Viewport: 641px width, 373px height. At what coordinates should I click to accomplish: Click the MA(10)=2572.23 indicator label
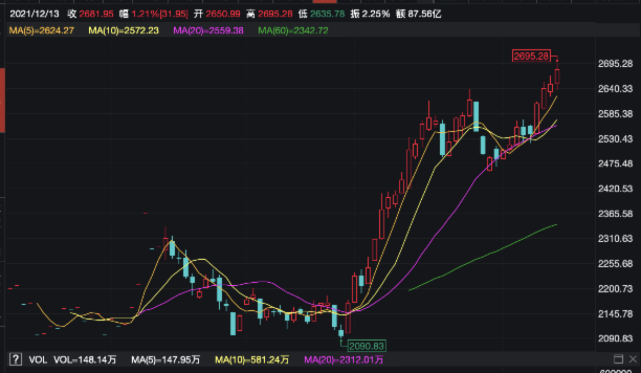pyautogui.click(x=123, y=30)
